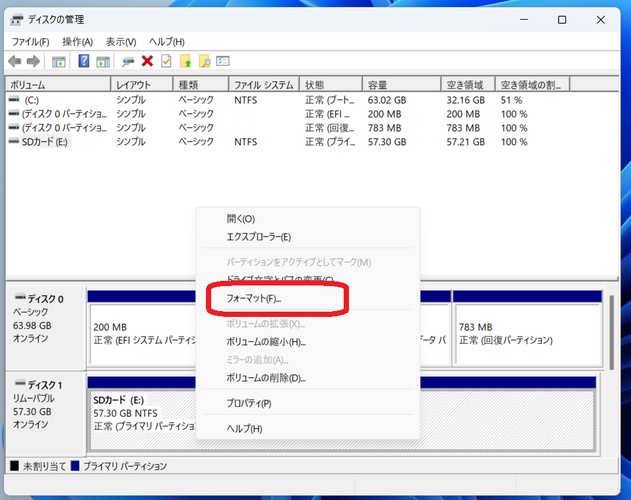Open the ヘルプ(H) menu in the menu bar
631x500 pixels.
point(167,42)
